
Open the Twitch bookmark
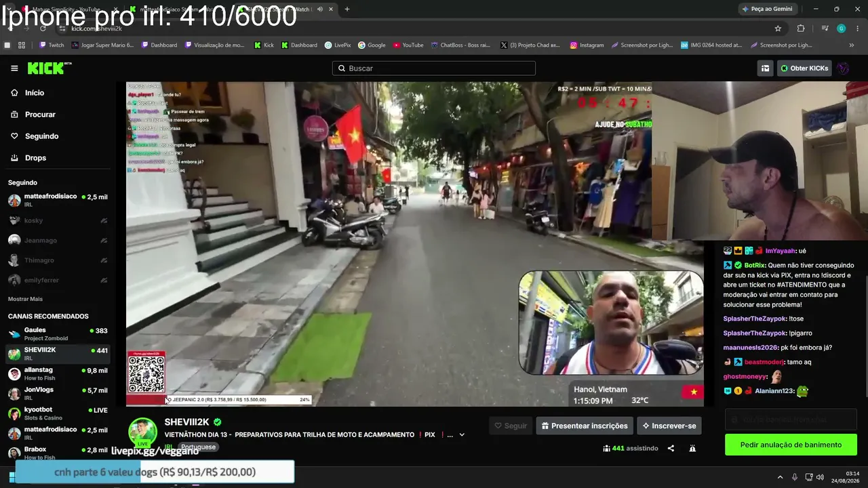pyautogui.click(x=52, y=45)
